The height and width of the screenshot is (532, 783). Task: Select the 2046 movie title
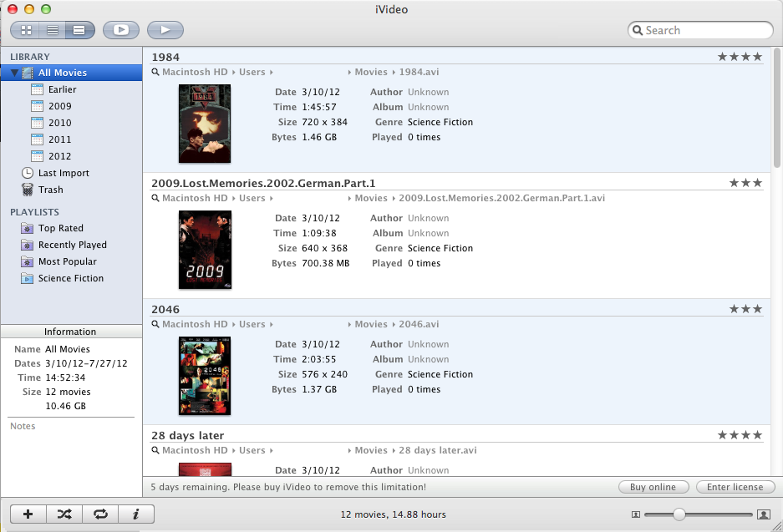coord(165,309)
